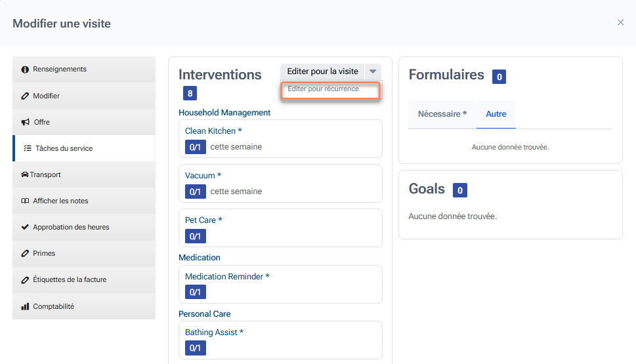Open the Medication Reminder task card
The image size is (636, 364).
tap(280, 284)
